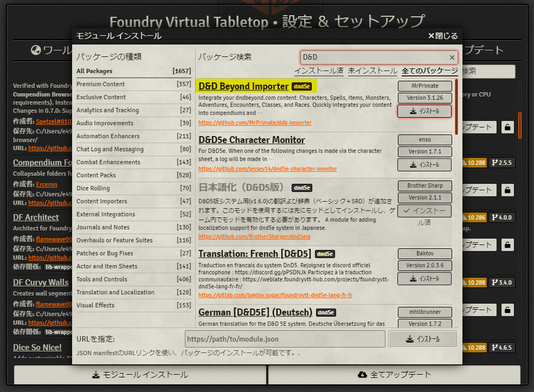The height and width of the screenshot is (392, 534).
Task: Select Patches or Bug Fixes category
Action: pyautogui.click(x=133, y=253)
